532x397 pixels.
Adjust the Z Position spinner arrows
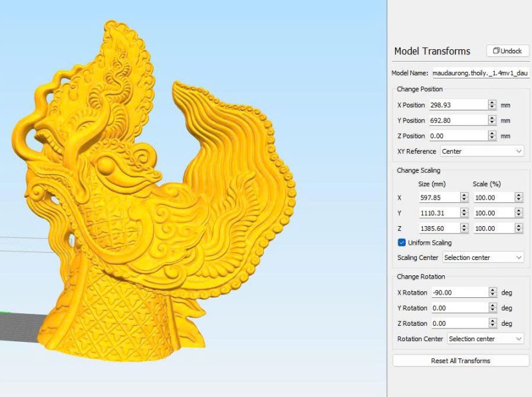tap(492, 136)
